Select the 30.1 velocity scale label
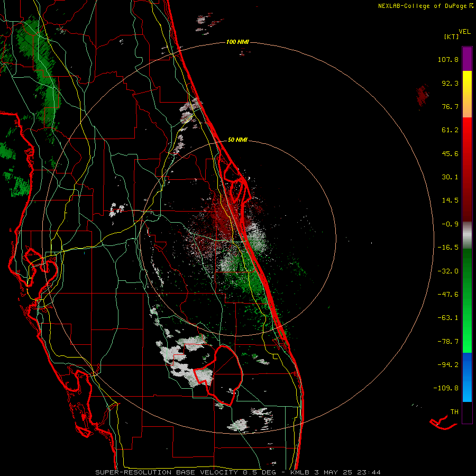 tap(450, 177)
